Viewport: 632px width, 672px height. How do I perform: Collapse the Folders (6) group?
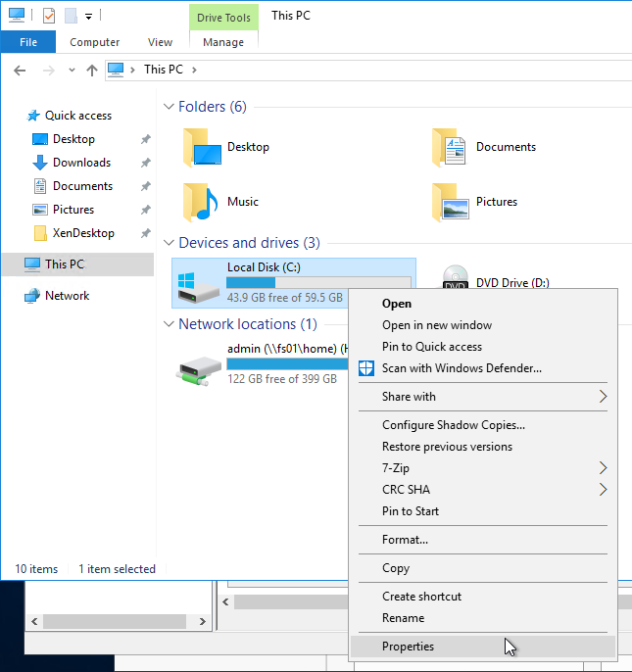tap(169, 106)
